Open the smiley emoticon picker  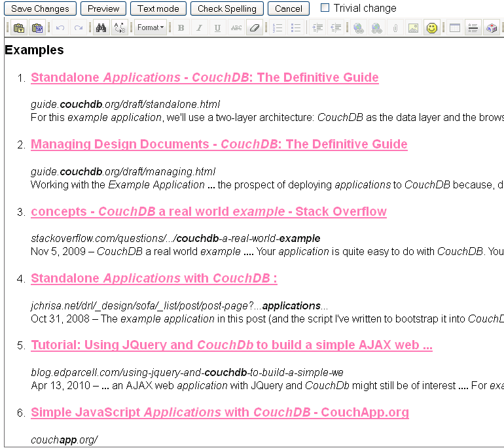pyautogui.click(x=431, y=28)
